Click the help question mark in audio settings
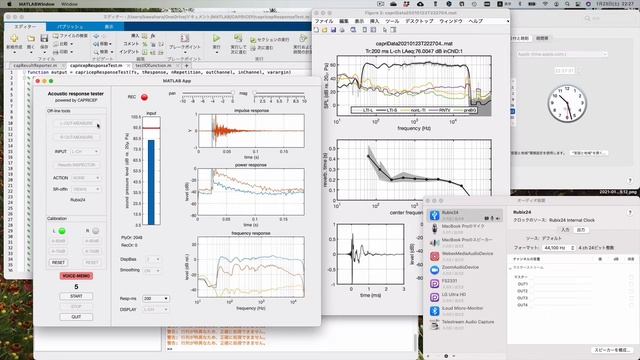The height and width of the screenshot is (360, 640). pos(630,212)
